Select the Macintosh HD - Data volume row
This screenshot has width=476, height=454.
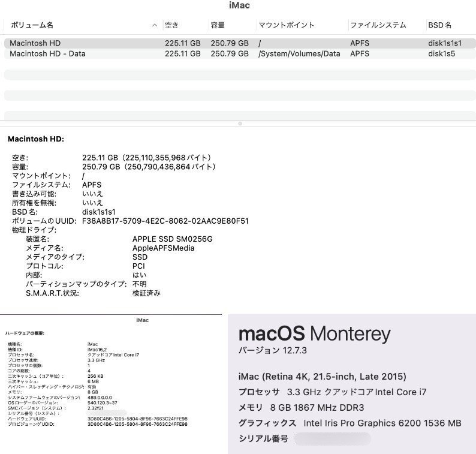[240, 54]
